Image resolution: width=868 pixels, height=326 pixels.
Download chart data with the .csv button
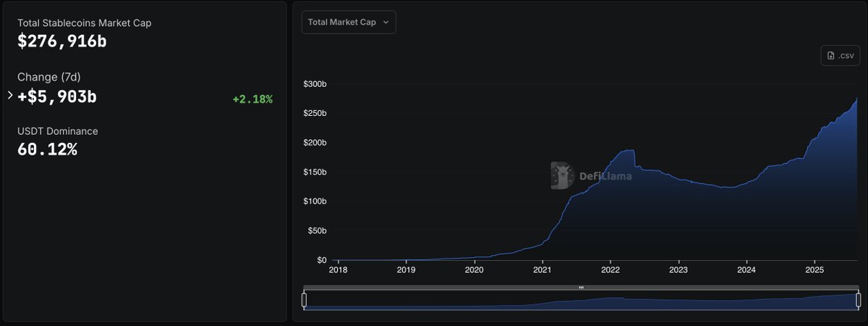click(840, 55)
